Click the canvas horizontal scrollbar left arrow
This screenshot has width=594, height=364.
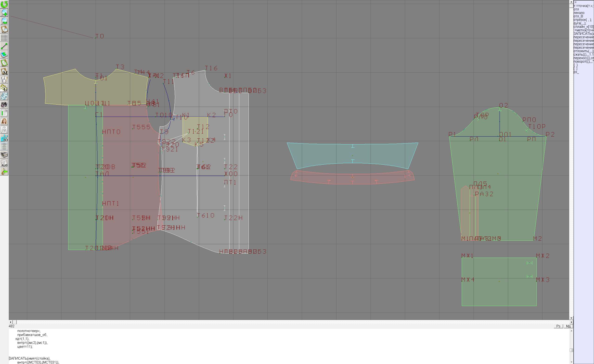click(x=10, y=322)
